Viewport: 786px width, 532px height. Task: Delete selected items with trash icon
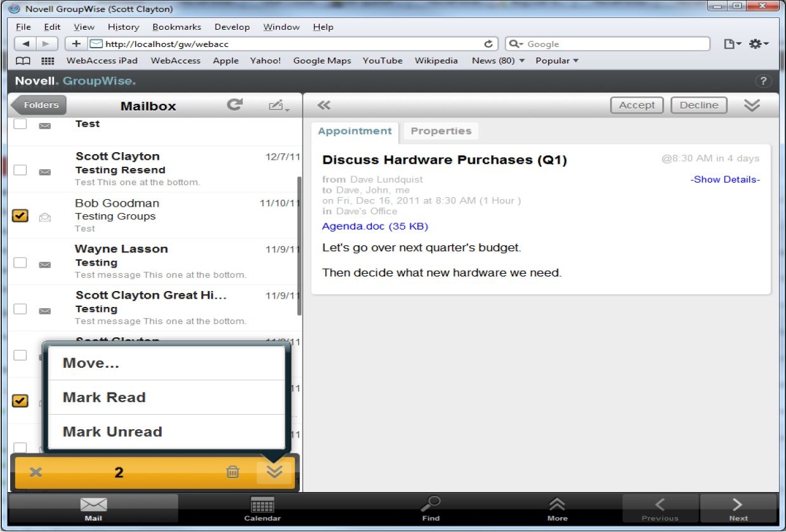[233, 472]
